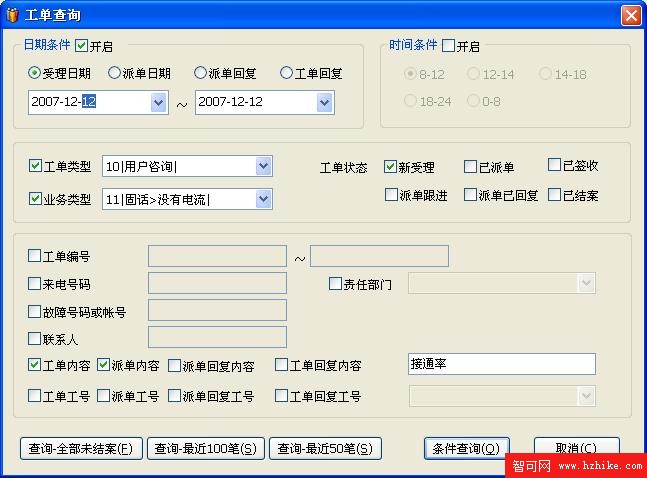
Task: Check the 已签收 status checkbox
Action: coord(554,164)
